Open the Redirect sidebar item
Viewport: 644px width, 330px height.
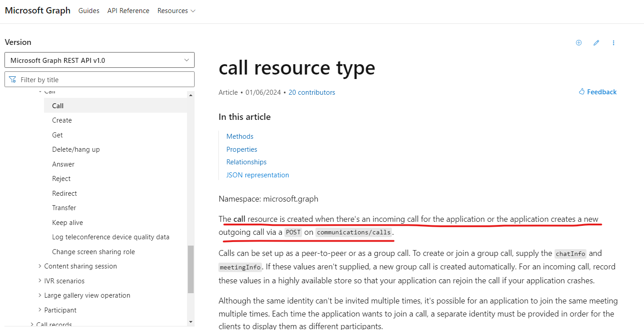point(64,194)
